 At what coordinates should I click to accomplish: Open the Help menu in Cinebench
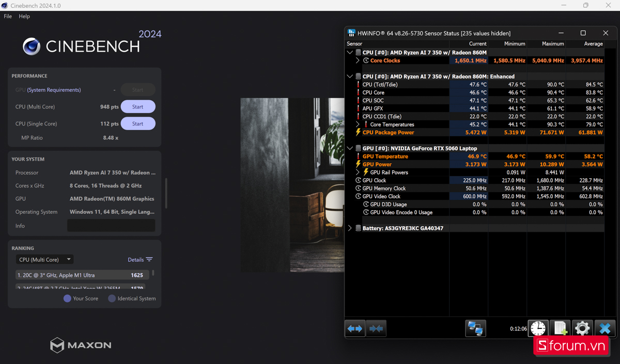point(24,17)
